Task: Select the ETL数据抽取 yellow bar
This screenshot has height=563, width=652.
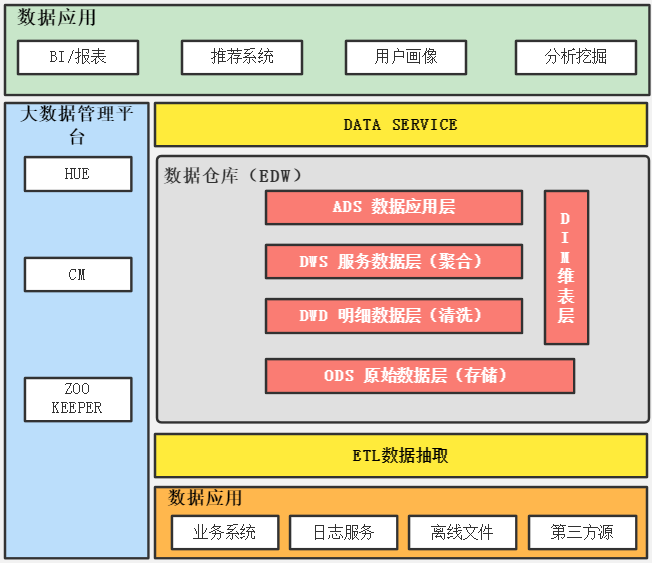Action: pos(401,456)
